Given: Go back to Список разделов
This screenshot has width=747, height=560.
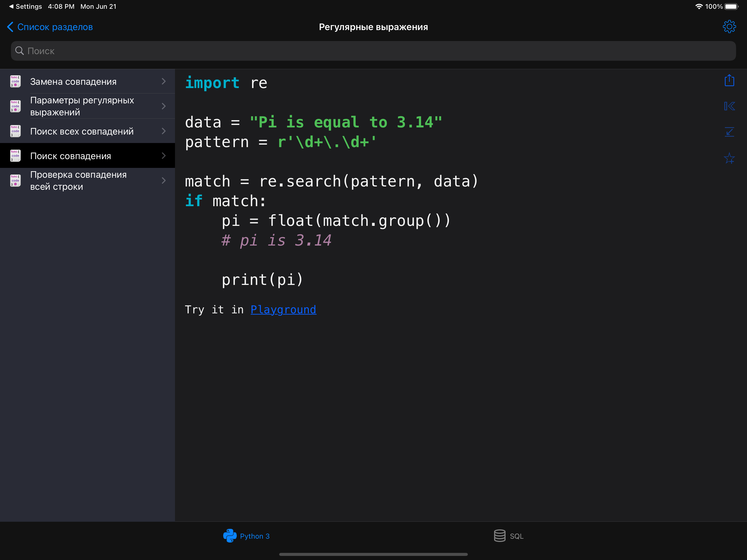Looking at the screenshot, I should (50, 27).
